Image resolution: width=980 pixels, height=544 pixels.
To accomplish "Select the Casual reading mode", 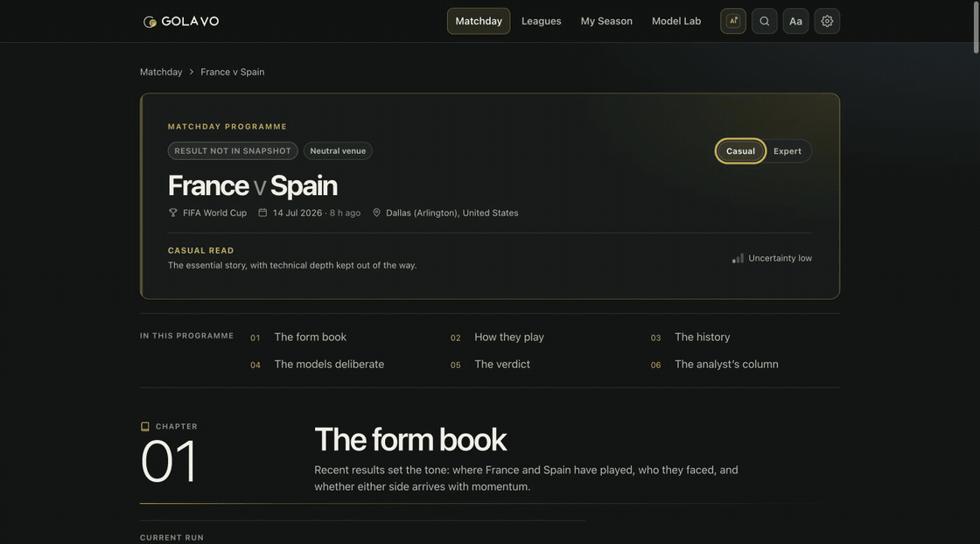I will tap(740, 151).
